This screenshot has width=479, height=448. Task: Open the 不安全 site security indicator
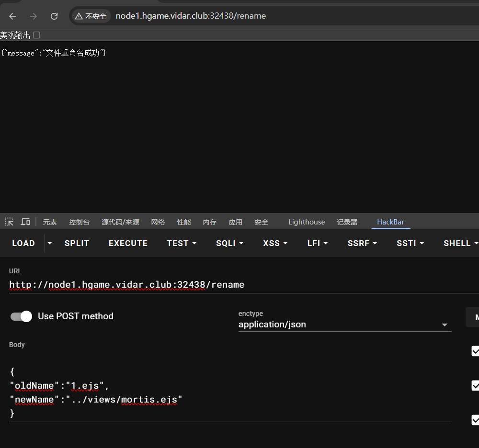(x=91, y=16)
